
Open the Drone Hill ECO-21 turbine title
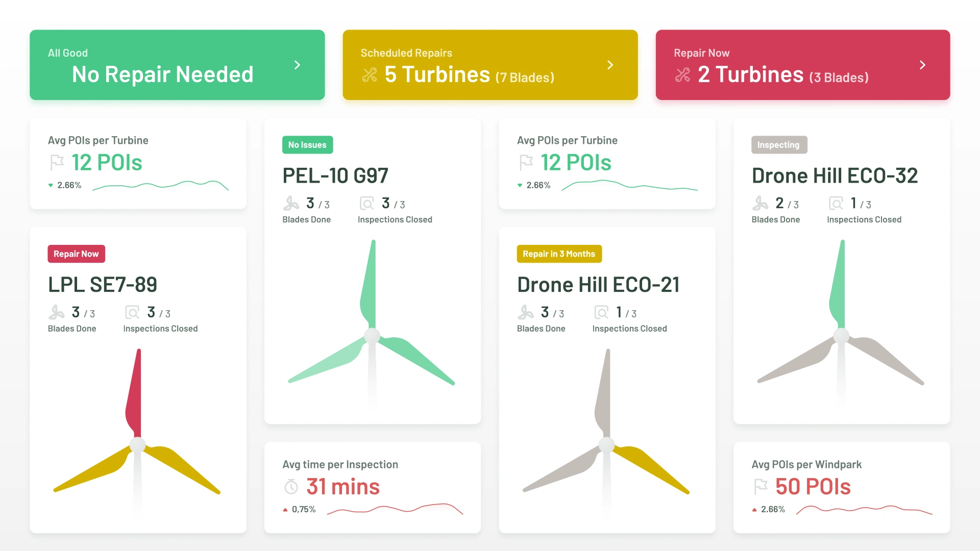click(x=598, y=285)
